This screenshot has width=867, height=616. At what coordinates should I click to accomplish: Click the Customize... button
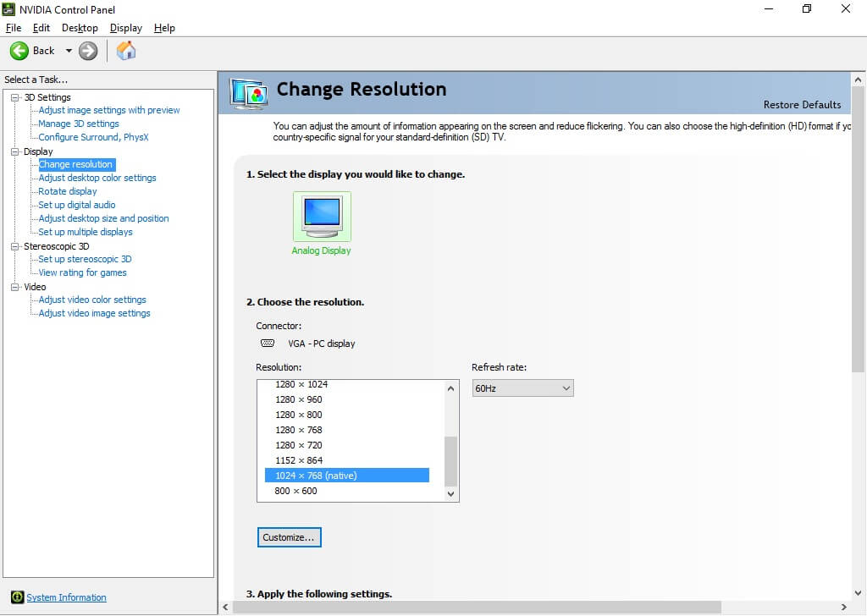point(289,537)
